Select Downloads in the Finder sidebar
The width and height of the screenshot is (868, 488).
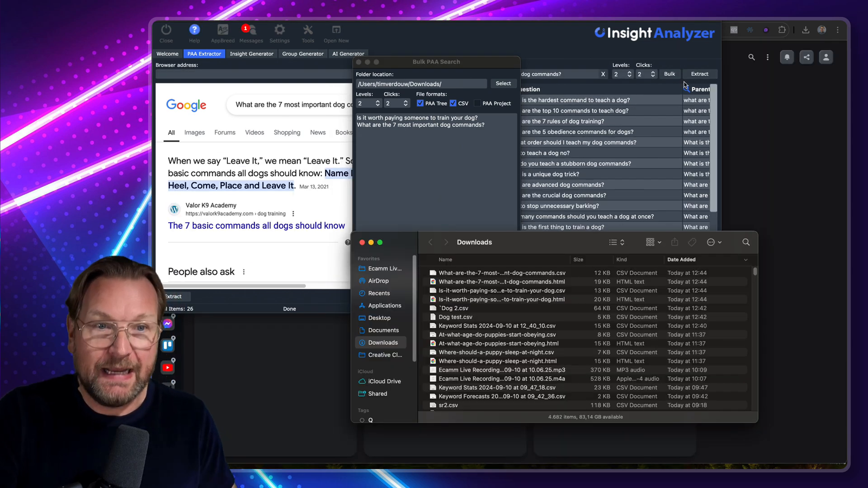[x=381, y=343]
